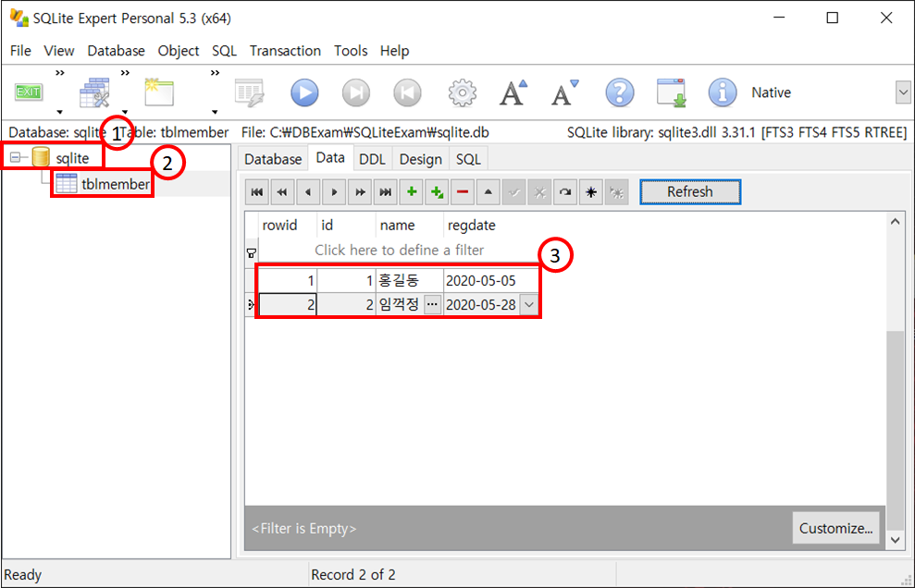Image resolution: width=915 pixels, height=588 pixels.
Task: Click the blue info About icon
Action: pyautogui.click(x=723, y=92)
